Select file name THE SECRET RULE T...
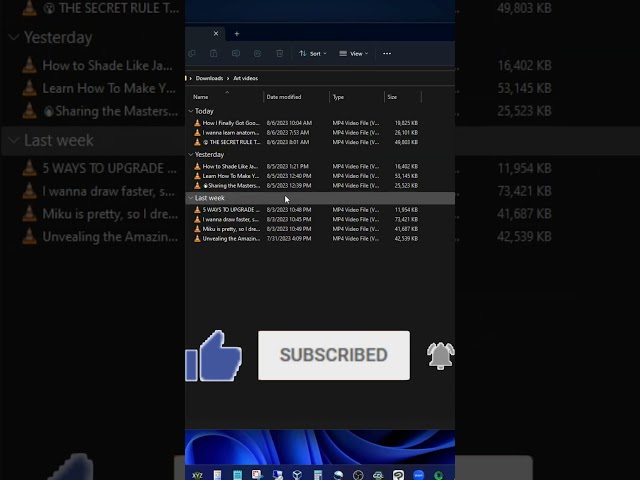640x480 pixels. point(231,142)
